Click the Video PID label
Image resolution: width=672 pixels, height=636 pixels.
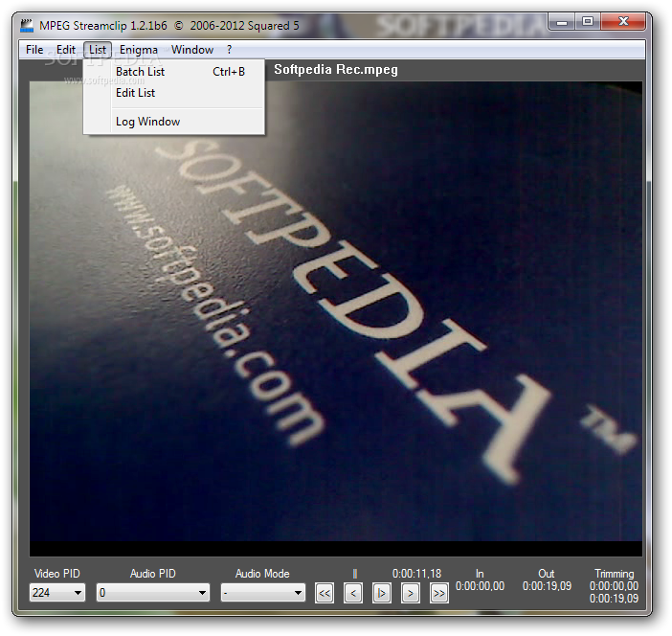[x=57, y=574]
